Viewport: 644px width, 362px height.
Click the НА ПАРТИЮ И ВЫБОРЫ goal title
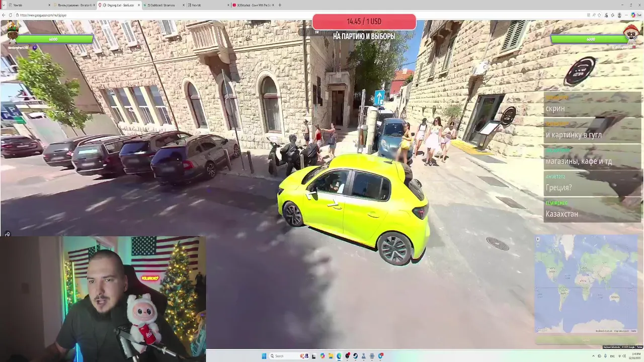pos(364,36)
